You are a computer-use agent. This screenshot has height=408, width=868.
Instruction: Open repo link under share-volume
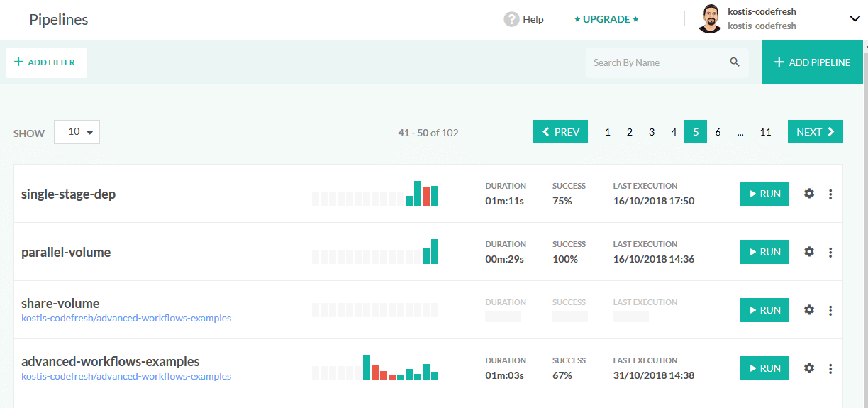(126, 318)
